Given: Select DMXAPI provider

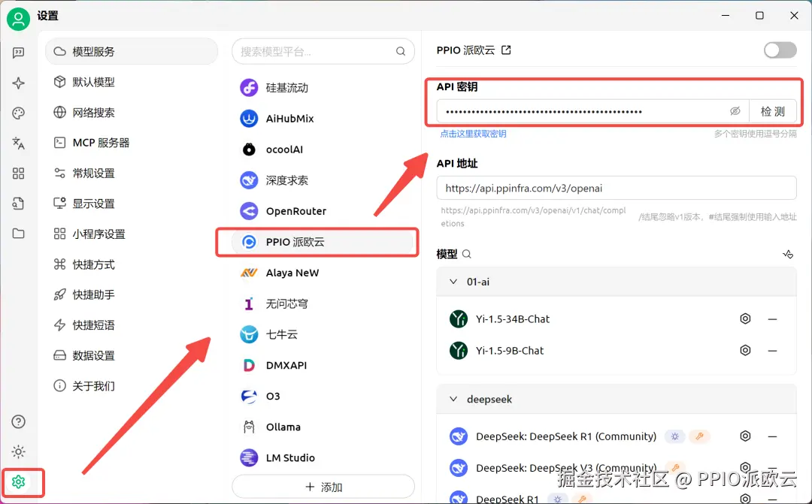Looking at the screenshot, I should [323, 365].
